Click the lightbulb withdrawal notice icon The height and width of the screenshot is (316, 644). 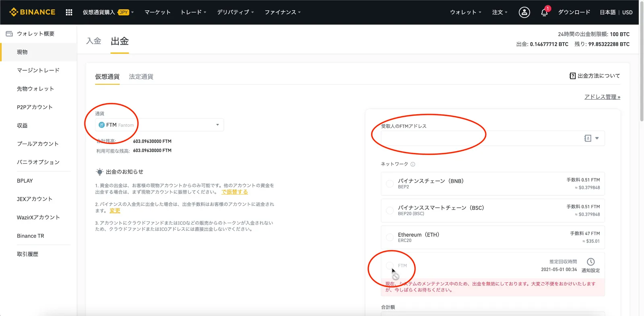99,172
